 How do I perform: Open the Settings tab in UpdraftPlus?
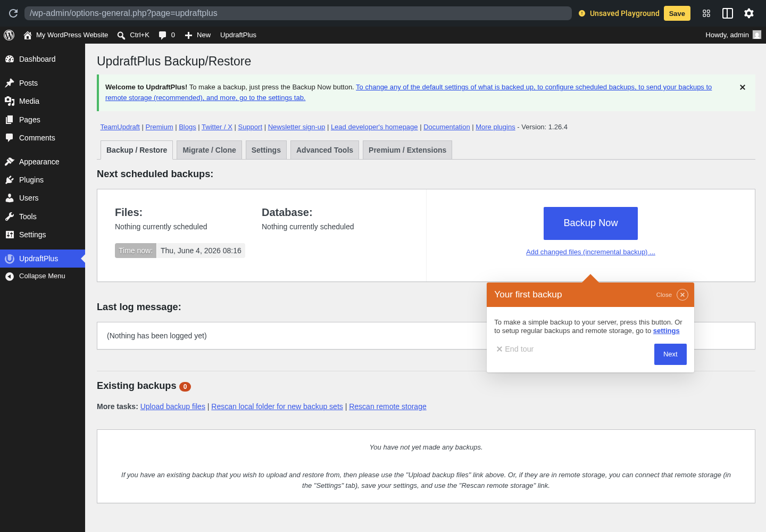[266, 150]
